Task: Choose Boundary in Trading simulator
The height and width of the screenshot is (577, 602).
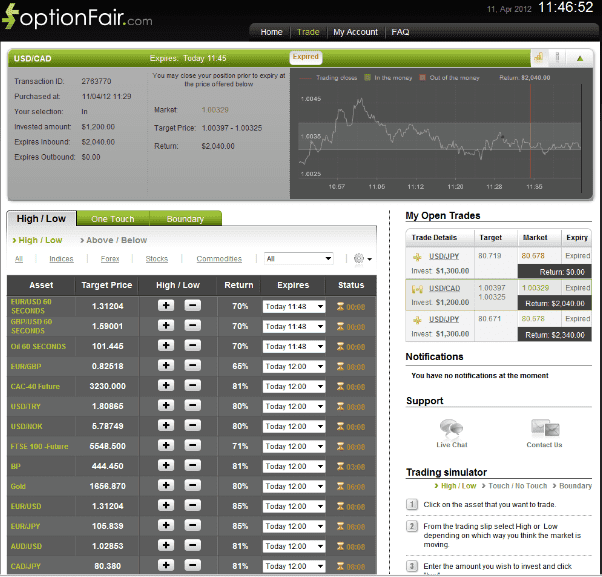Action: pos(575,486)
